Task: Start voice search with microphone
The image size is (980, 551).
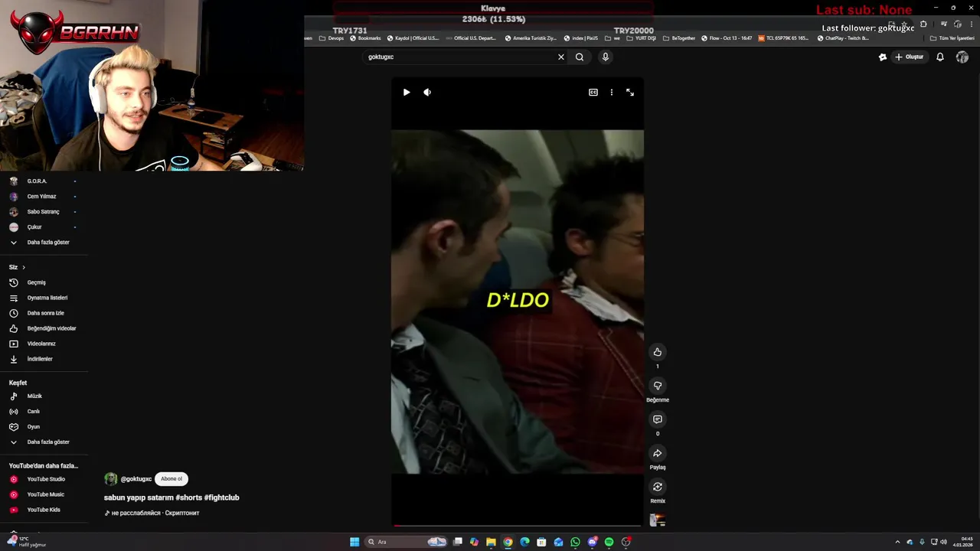Action: (605, 57)
